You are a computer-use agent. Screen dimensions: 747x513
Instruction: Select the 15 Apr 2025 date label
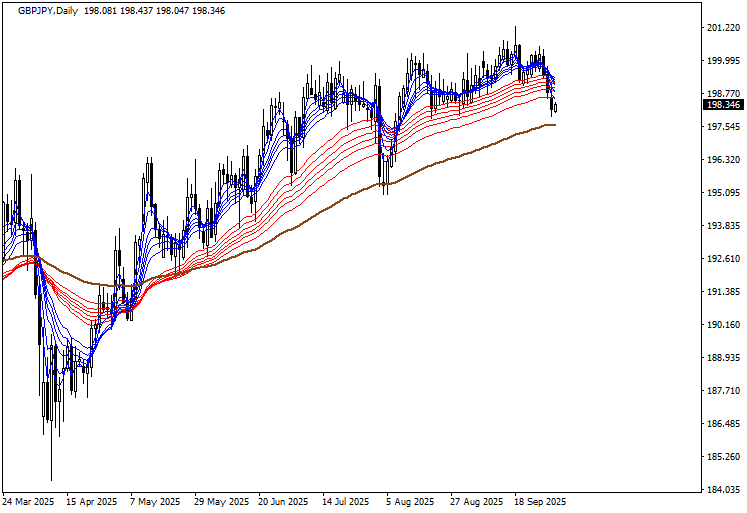[x=91, y=501]
